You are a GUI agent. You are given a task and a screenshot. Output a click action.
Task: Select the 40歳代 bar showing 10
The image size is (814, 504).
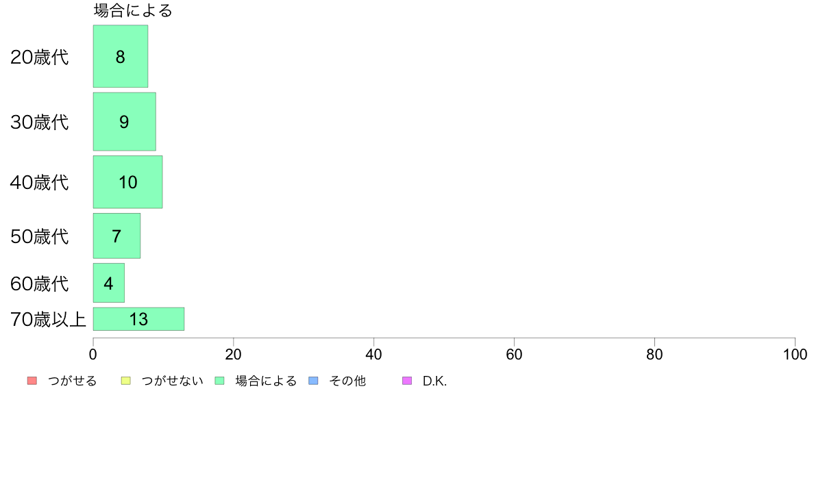tap(127, 182)
